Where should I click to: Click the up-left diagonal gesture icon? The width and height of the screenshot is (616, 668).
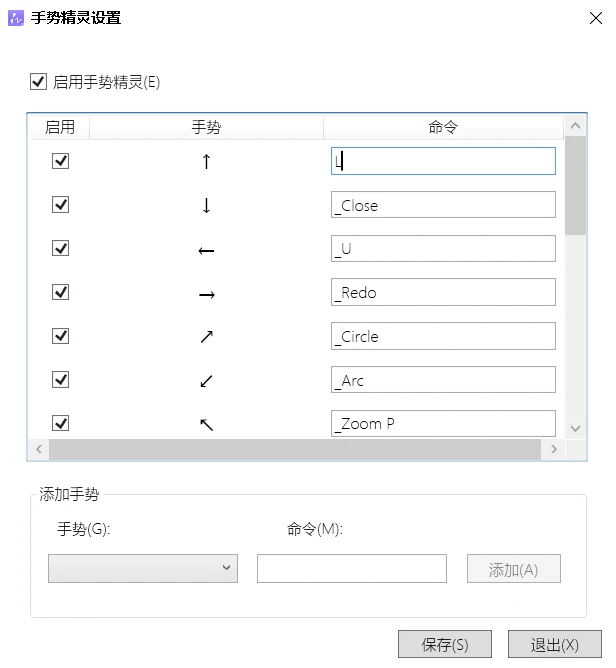click(x=207, y=424)
